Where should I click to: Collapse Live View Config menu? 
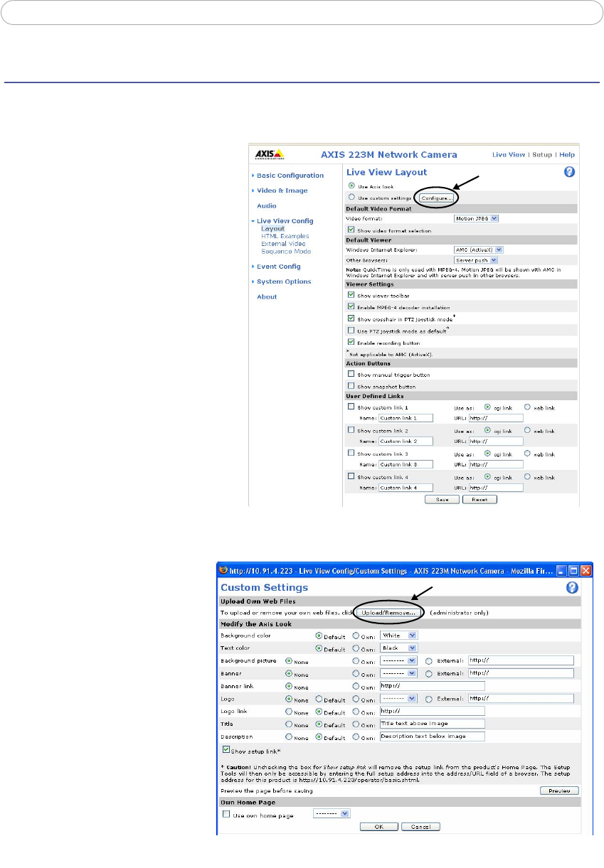(285, 221)
